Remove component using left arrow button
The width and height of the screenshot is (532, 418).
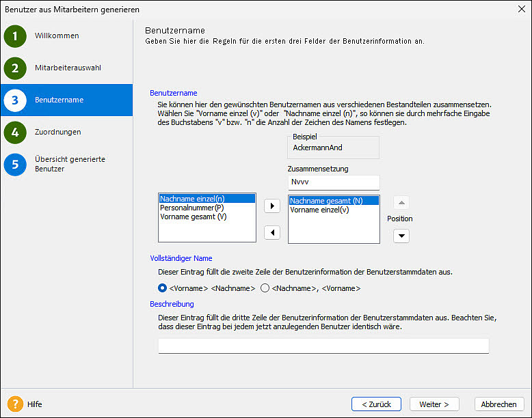tap(272, 233)
